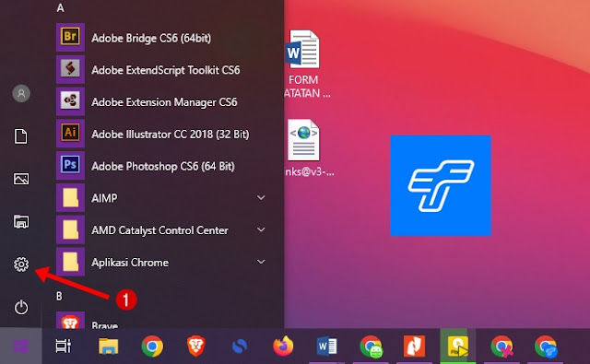Launch the Brave app icon in list
This screenshot has height=364, width=590.
click(70, 321)
